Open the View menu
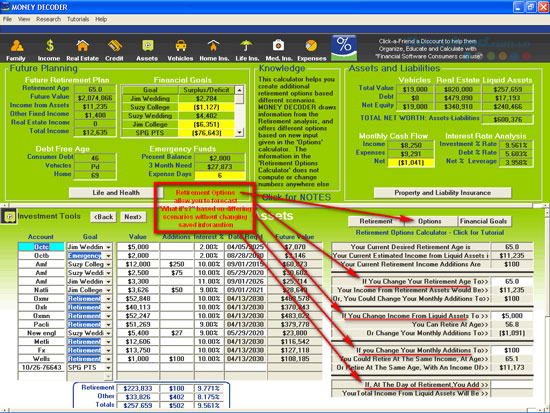This screenshot has height=413, width=550. point(24,19)
